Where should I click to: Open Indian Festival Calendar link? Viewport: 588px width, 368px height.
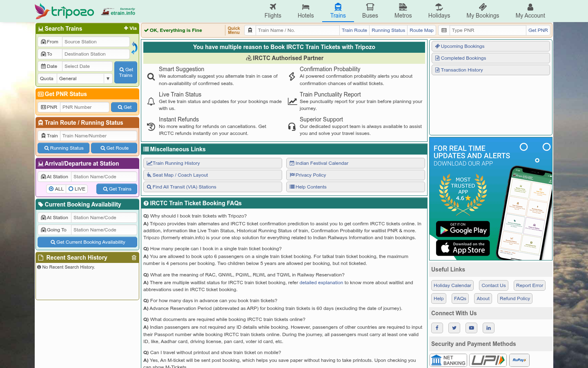356,163
